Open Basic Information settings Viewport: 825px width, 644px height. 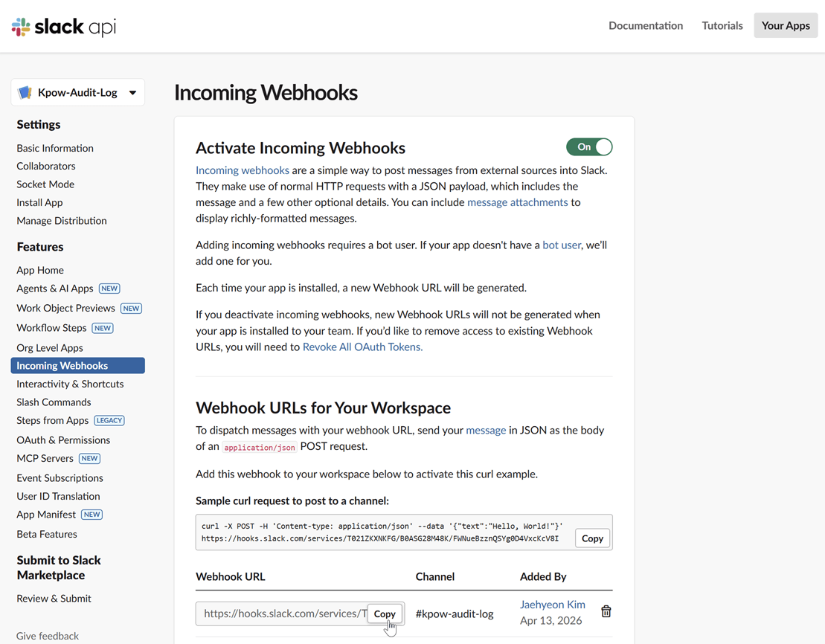55,148
